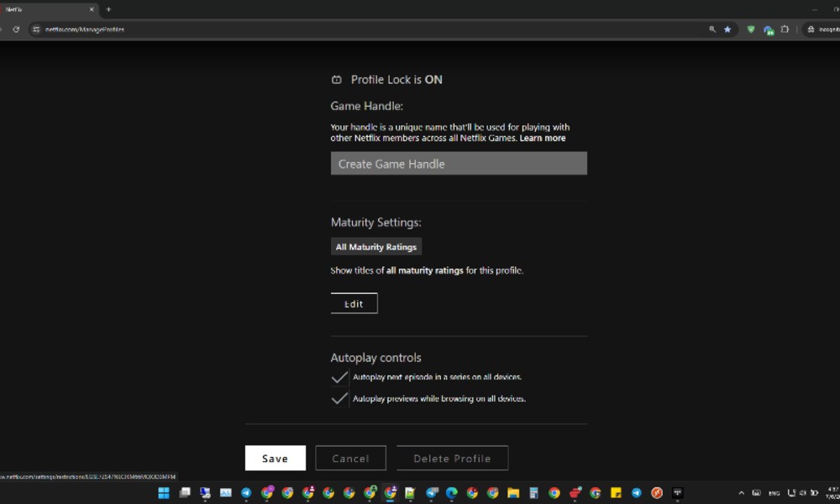Open the Extensions puzzle menu
840x504 pixels.
pos(785,29)
